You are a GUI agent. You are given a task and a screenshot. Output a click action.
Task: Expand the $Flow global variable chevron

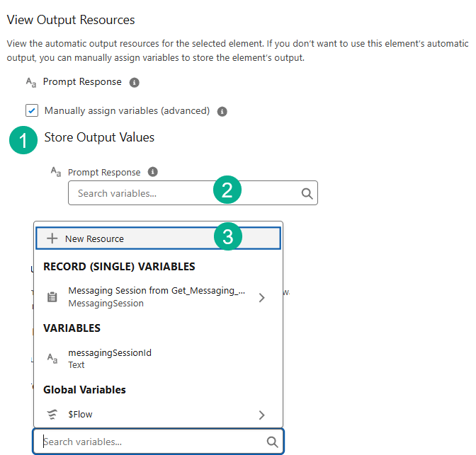pyautogui.click(x=261, y=415)
